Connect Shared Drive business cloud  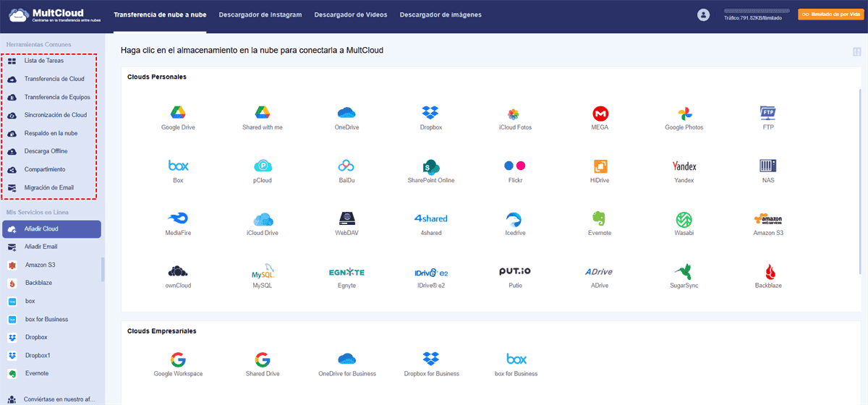[x=262, y=364]
